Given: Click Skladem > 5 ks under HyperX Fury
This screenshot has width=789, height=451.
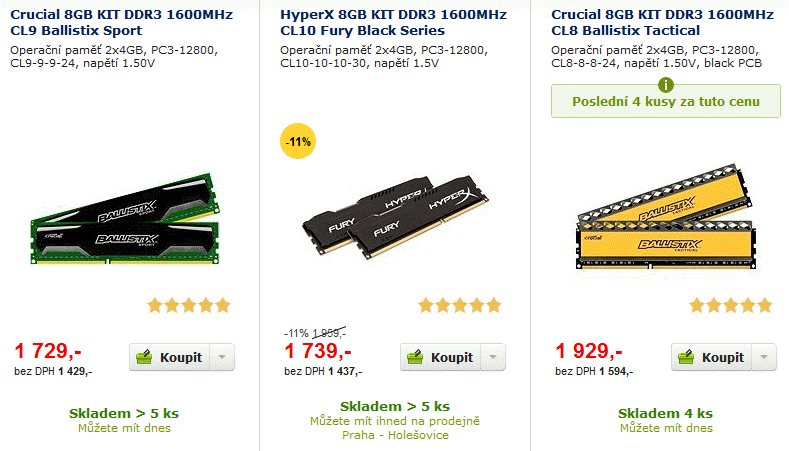Looking at the screenshot, I should [x=395, y=407].
